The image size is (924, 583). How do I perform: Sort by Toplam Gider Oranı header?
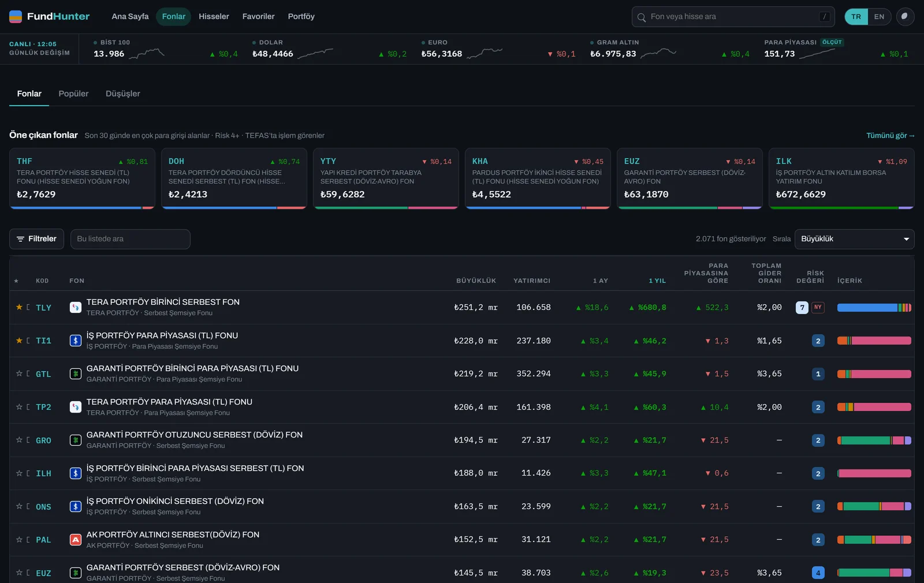[x=766, y=274]
